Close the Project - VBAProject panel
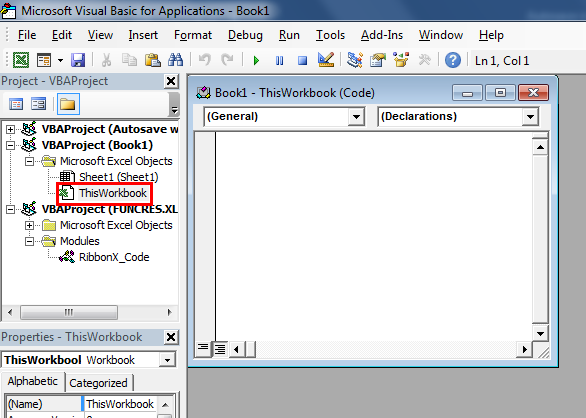 (x=171, y=81)
